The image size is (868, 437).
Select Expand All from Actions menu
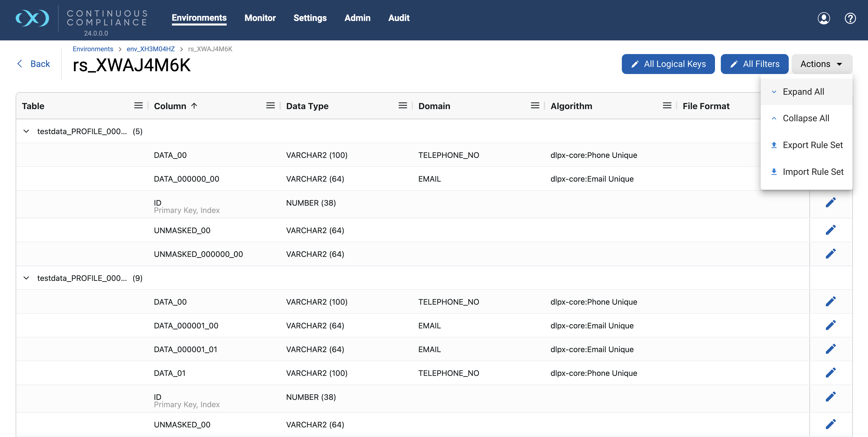pos(803,92)
